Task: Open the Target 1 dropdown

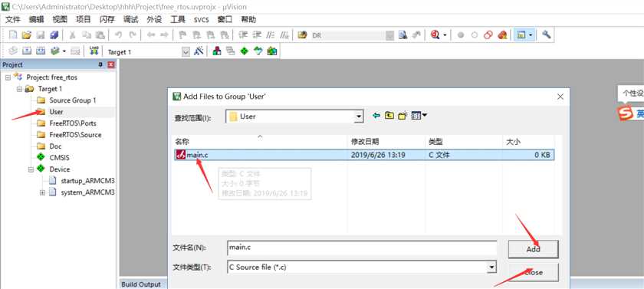Action: tap(186, 51)
